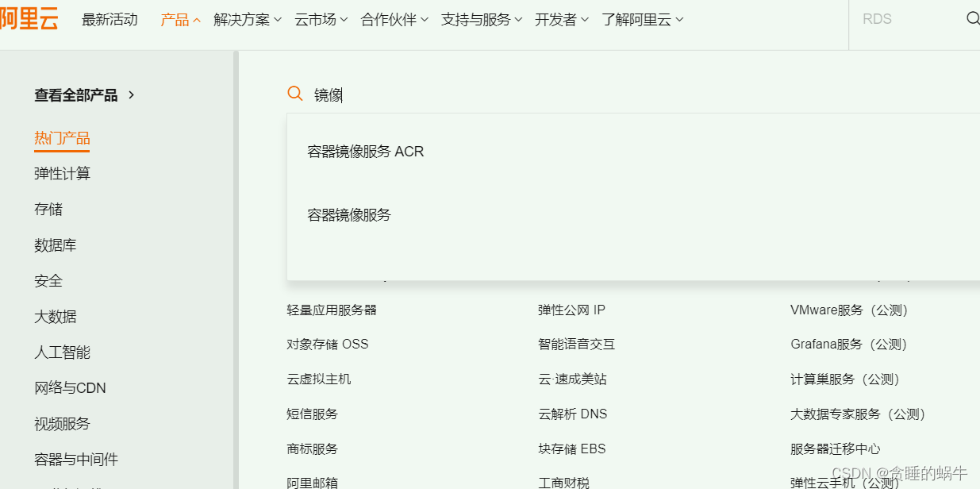Open 云虚拟主机 product link
This screenshot has height=489, width=980.
319,379
